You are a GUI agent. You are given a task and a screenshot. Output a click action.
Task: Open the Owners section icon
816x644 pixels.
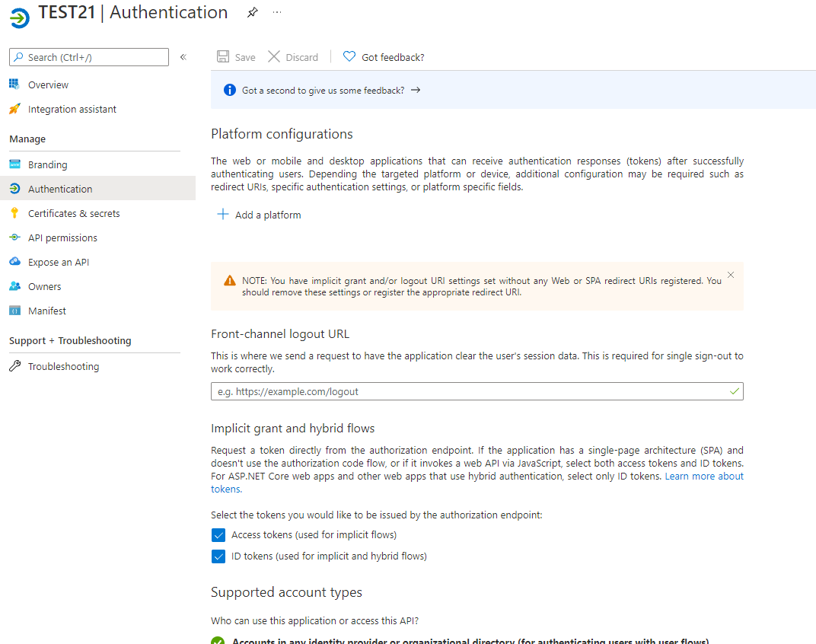(15, 286)
